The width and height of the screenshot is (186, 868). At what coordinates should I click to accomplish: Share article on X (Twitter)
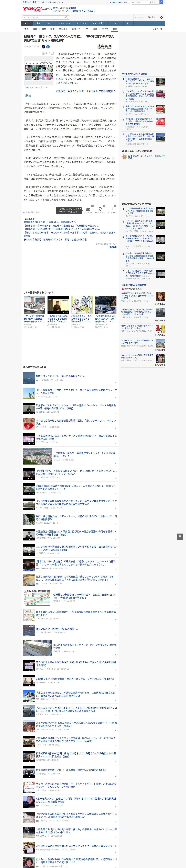pyautogui.click(x=43, y=47)
